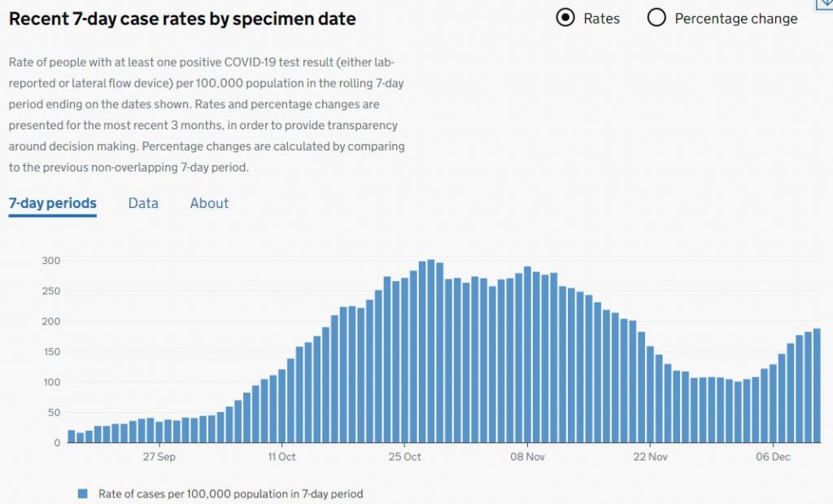Click the 150 y-axis value label

[x=51, y=352]
